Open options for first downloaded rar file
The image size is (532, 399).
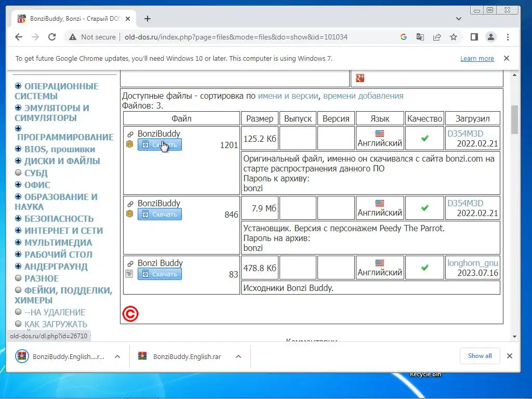click(117, 356)
